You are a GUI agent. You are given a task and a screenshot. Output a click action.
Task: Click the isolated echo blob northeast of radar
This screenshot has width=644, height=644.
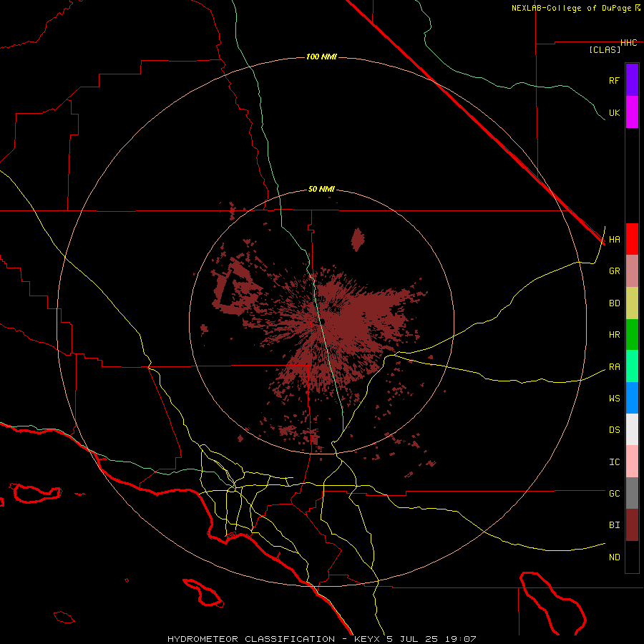click(x=358, y=240)
